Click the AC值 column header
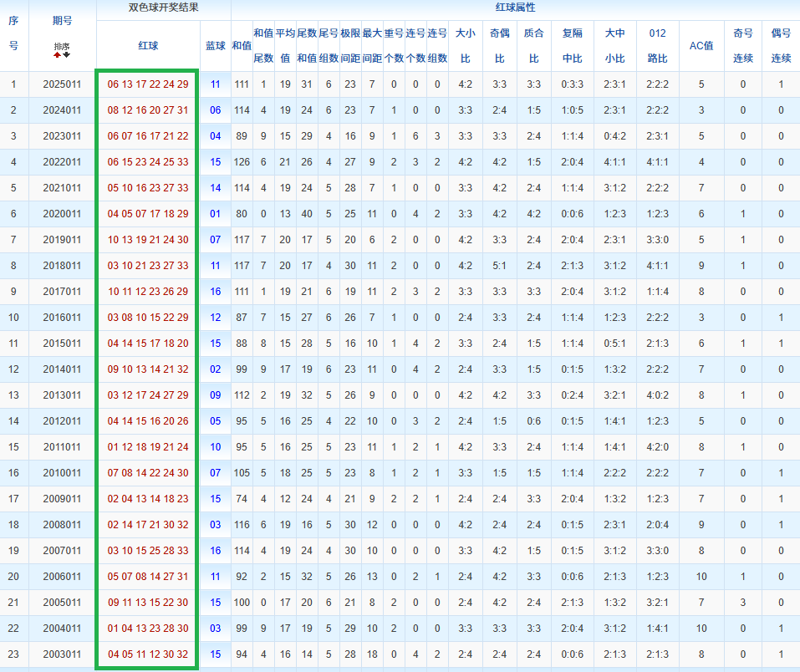The image size is (800, 672). [x=701, y=45]
